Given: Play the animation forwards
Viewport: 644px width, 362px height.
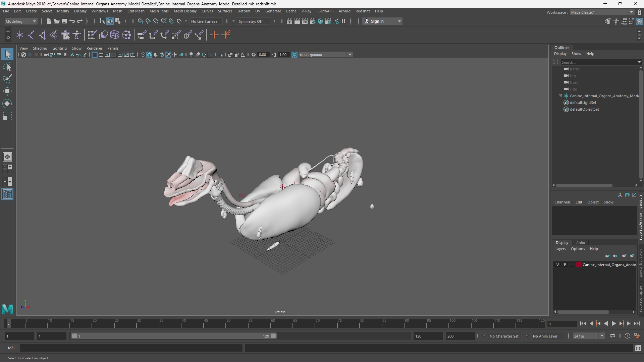Looking at the screenshot, I should (613, 324).
